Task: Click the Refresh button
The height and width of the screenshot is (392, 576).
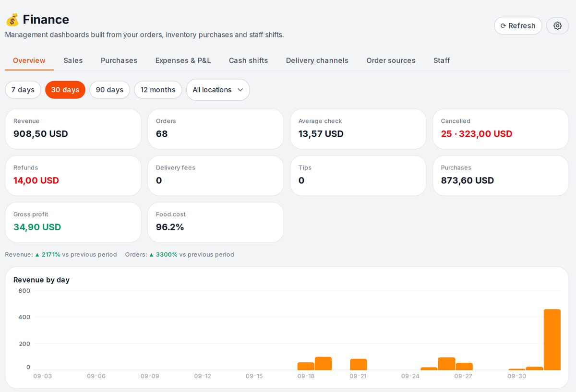Action: (518, 26)
